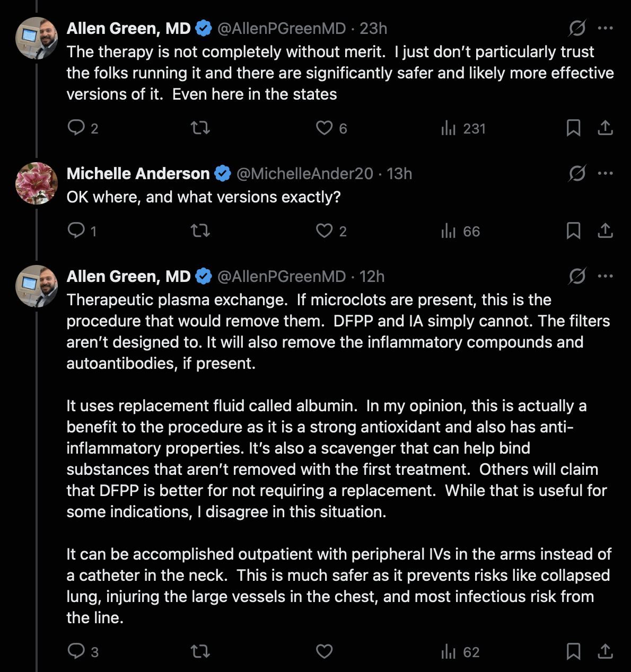This screenshot has height=672, width=631.
Task: Open more options on 23h tweet
Action: [605, 28]
